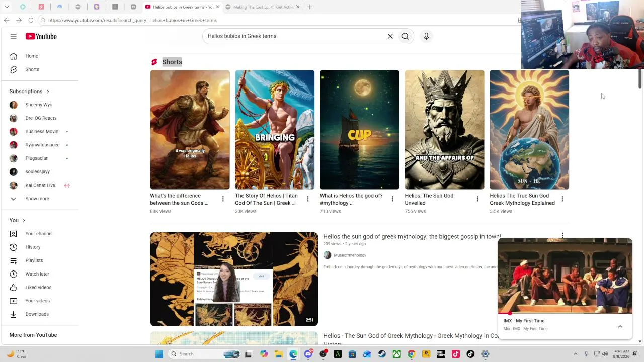Open the Kai Cenat Live channel
This screenshot has width=644, height=362.
click(39, 185)
